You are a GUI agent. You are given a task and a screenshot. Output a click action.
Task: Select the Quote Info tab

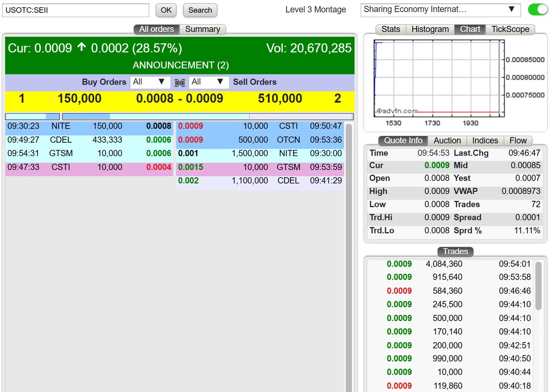pyautogui.click(x=403, y=141)
